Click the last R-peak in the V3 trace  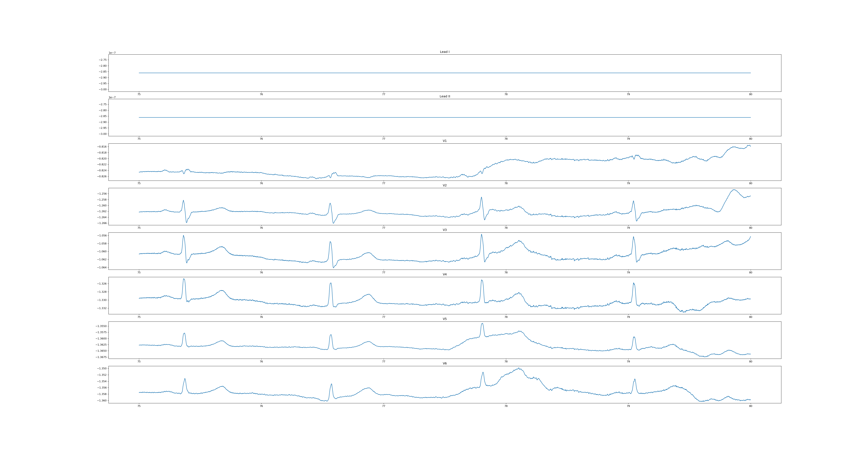click(634, 237)
